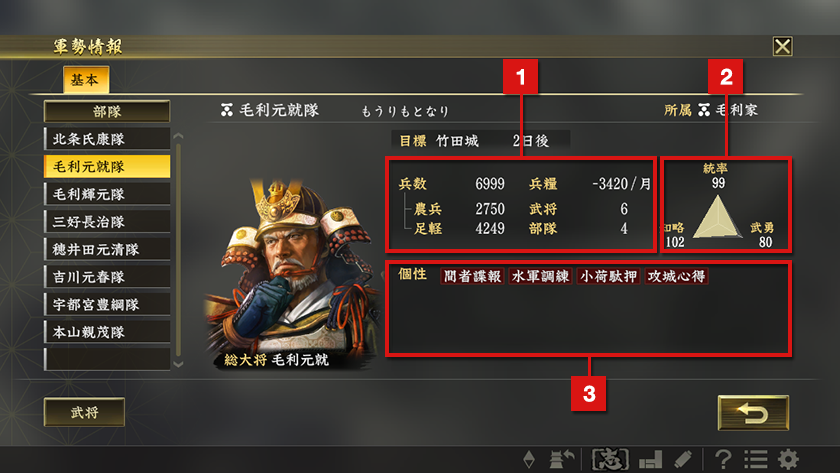Select 北条氏康隊 in the unit list

107,139
